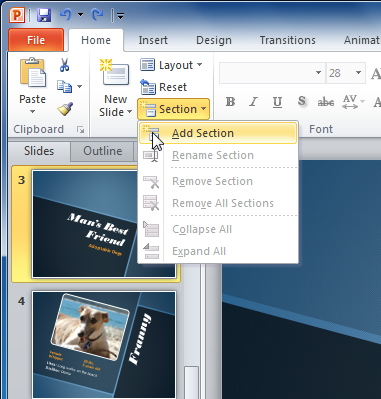381x399 pixels.
Task: Toggle strikethrough formatting
Action: click(x=326, y=102)
